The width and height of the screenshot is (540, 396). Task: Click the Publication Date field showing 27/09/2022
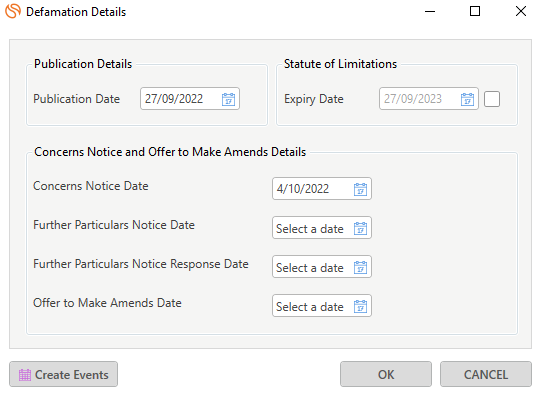[x=190, y=99]
